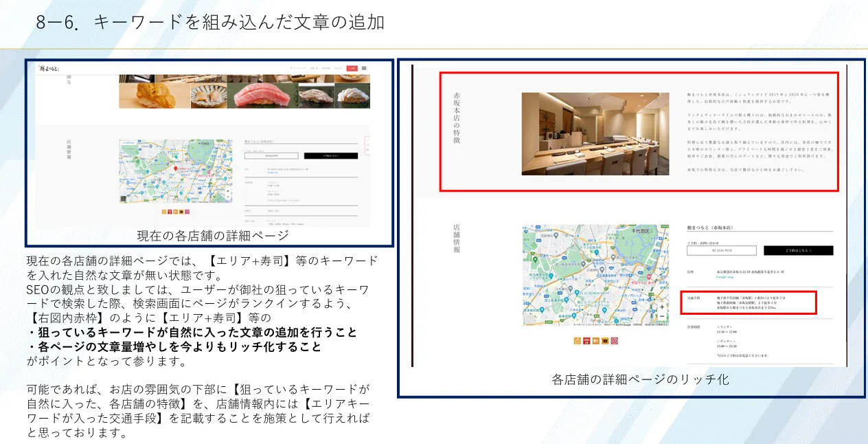Open the striped plate dish photo

pyautogui.click(x=209, y=96)
